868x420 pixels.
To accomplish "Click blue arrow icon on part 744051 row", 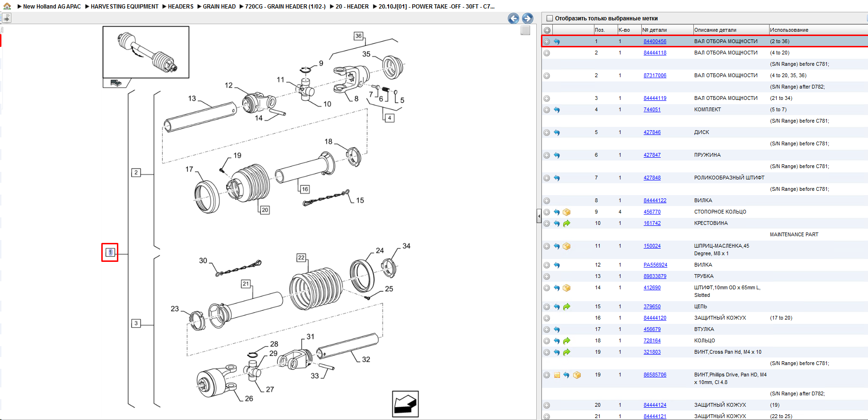I will (x=557, y=110).
